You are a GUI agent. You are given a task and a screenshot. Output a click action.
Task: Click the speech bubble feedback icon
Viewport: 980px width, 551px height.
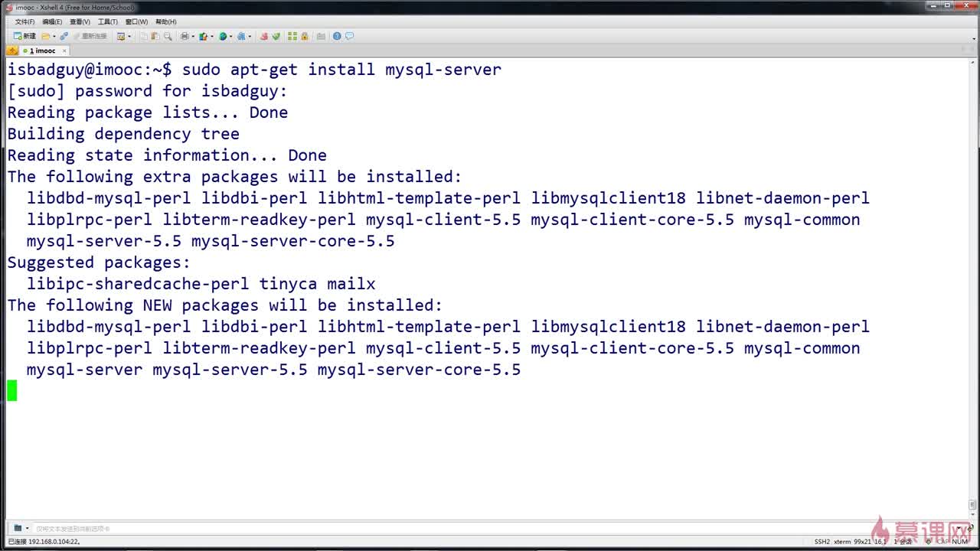(349, 36)
